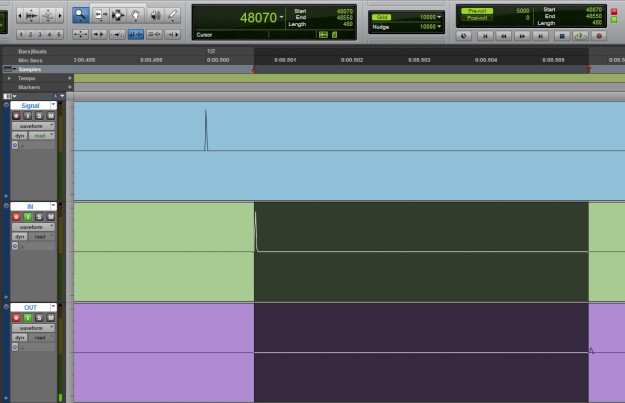Toggle Post-roll on

tap(477, 18)
